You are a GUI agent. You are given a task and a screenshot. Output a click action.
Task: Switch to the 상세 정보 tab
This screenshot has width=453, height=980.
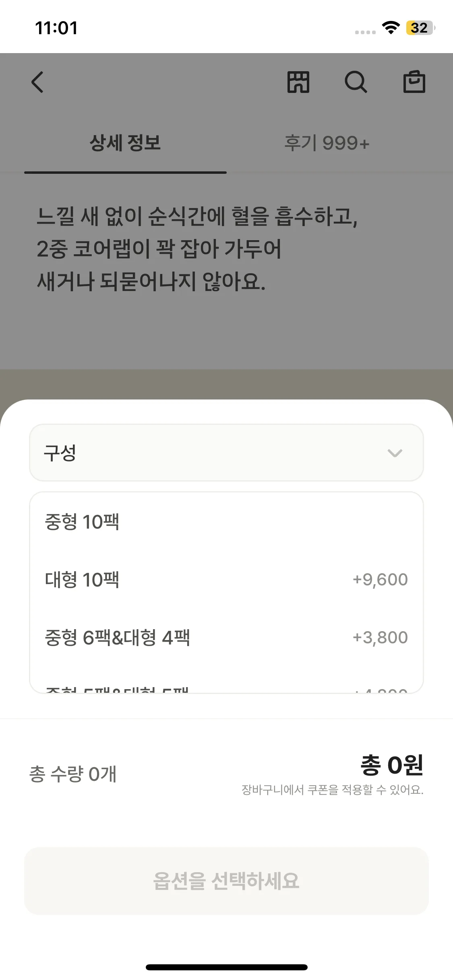[x=125, y=143]
